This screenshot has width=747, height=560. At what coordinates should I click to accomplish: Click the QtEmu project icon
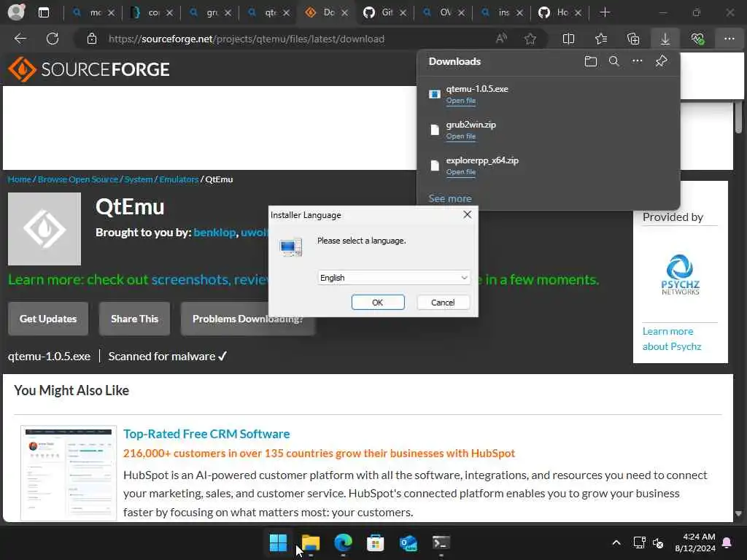[x=44, y=228]
